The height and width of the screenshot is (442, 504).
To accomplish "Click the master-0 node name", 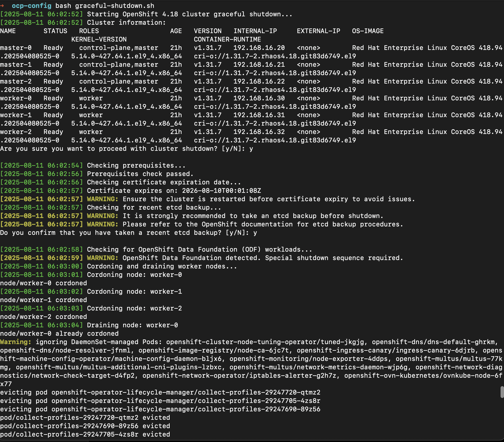I will 16,48.
